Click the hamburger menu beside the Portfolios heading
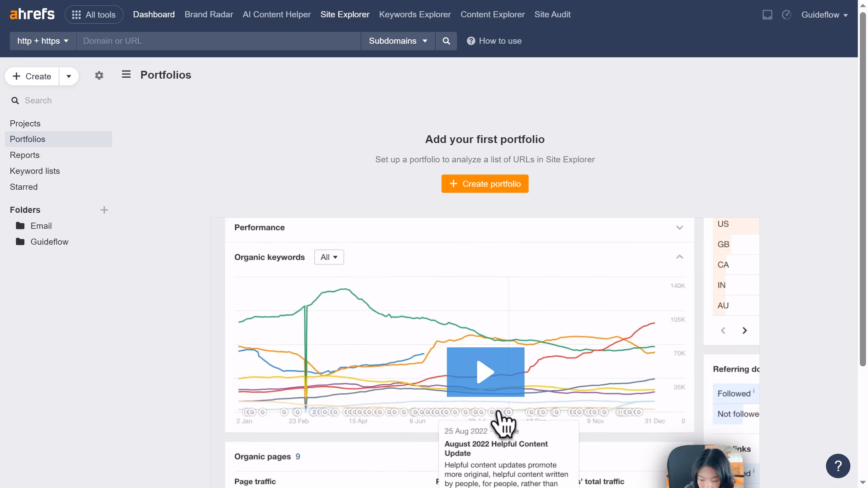868x488 pixels. click(x=126, y=74)
